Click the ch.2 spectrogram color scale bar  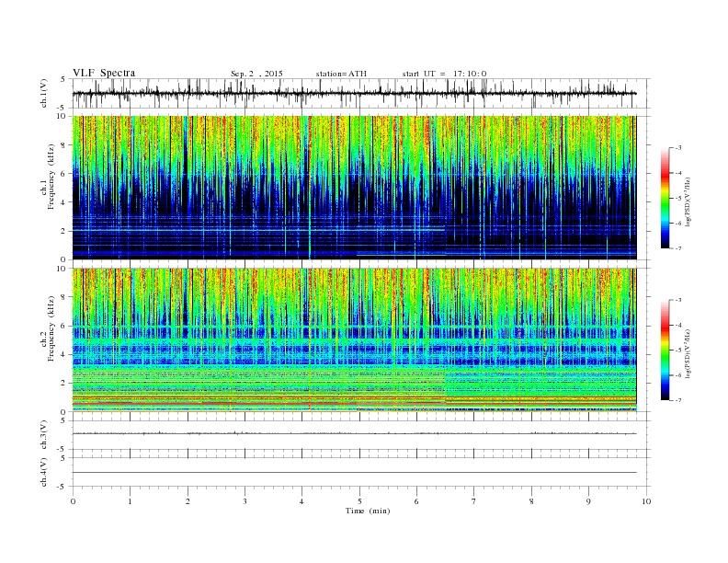(x=665, y=350)
